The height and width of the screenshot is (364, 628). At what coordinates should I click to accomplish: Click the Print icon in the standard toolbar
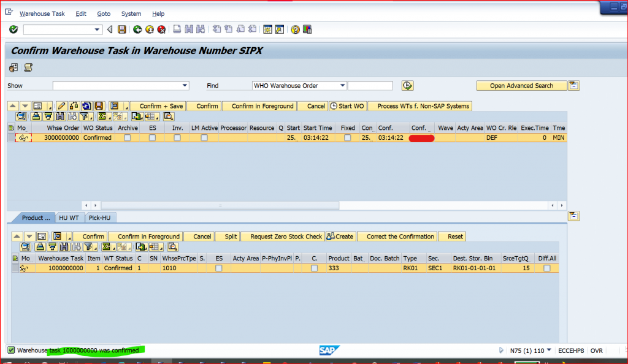177,29
